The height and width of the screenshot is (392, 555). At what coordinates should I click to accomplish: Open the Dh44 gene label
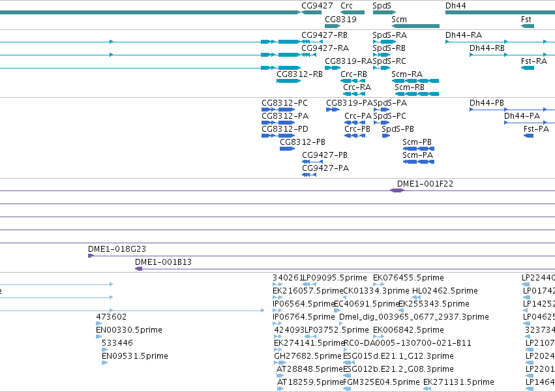pos(455,6)
